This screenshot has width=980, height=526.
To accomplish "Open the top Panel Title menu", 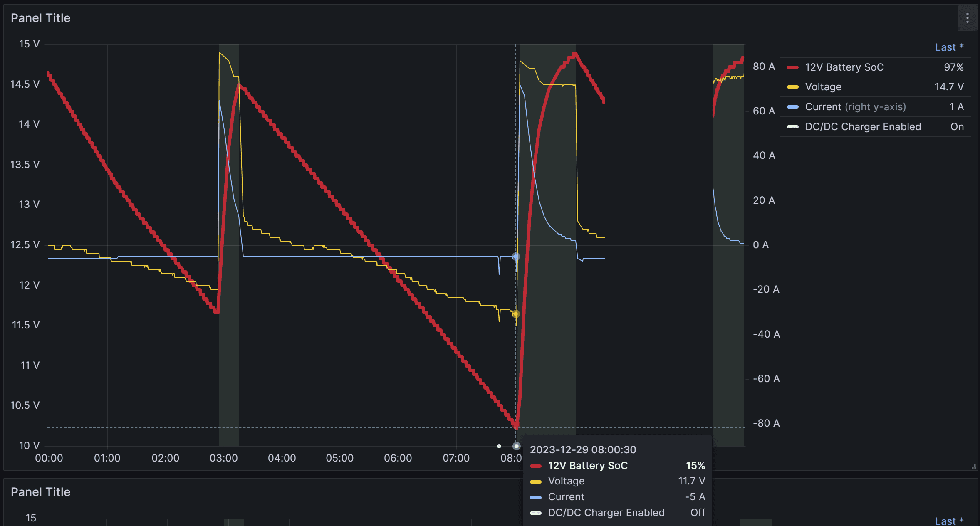I will [x=40, y=18].
